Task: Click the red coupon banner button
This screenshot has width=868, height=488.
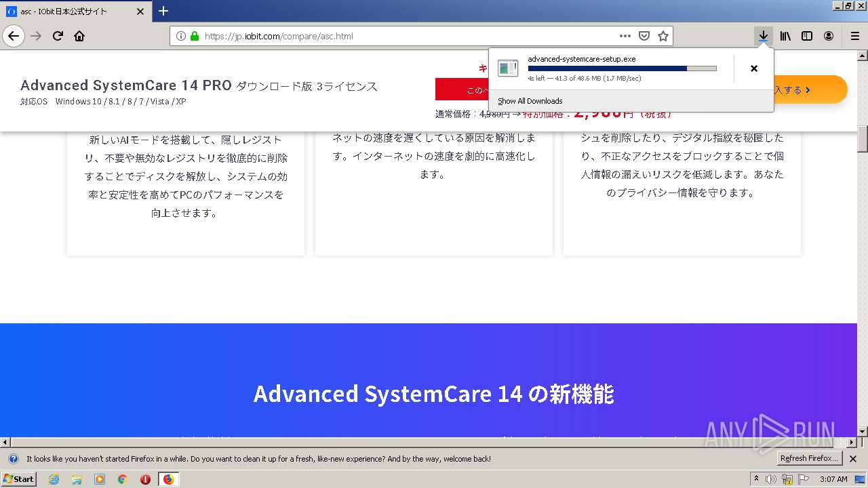Action: 462,89
